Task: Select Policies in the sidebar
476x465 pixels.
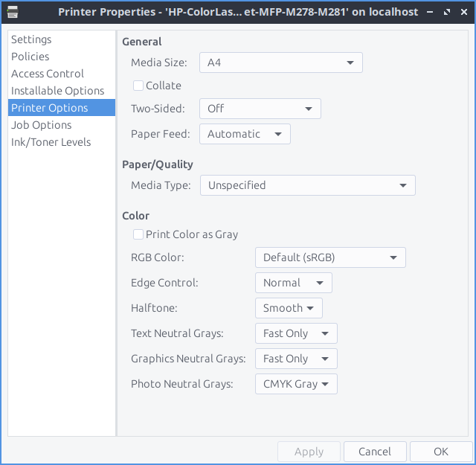Action: 30,57
